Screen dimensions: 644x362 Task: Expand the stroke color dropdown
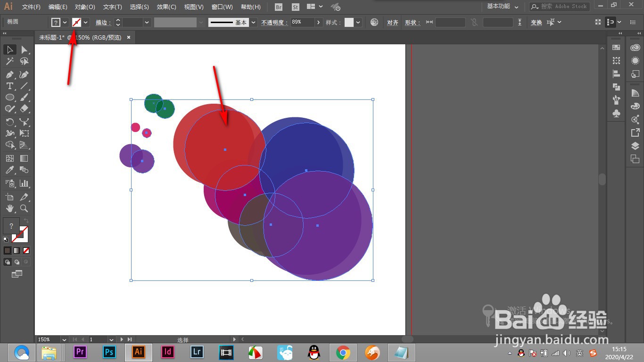point(86,22)
